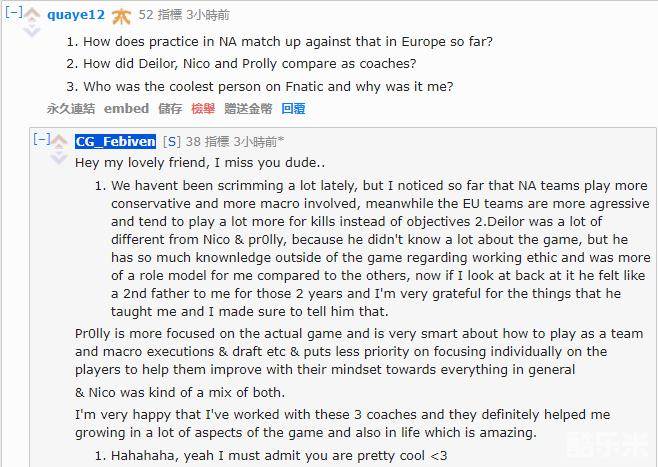
Task: Downvote CG_Febiven's reply
Action: (60, 156)
